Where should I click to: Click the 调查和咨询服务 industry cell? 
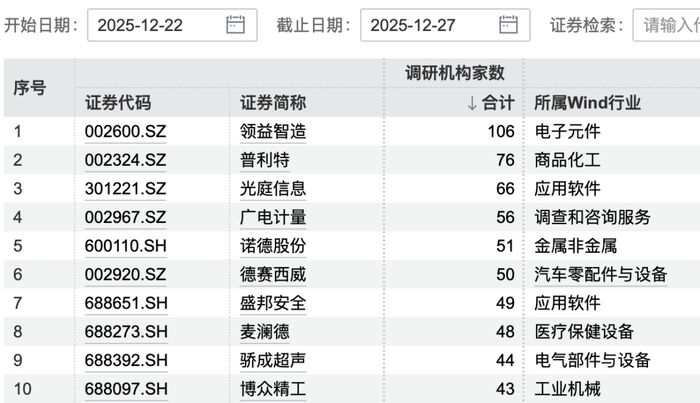(x=592, y=217)
